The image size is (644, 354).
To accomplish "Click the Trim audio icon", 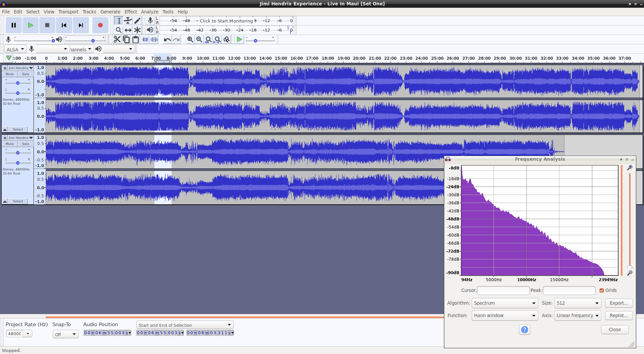I will pyautogui.click(x=145, y=40).
